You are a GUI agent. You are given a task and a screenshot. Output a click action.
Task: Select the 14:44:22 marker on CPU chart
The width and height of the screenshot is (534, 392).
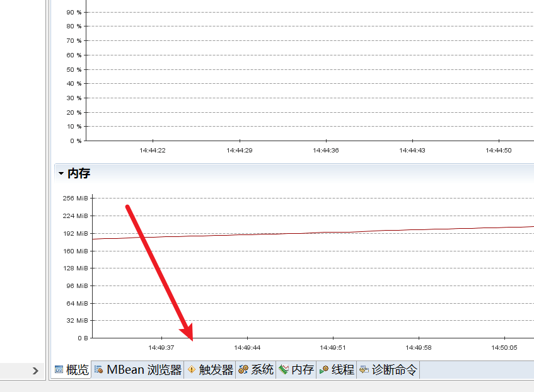[x=153, y=150]
